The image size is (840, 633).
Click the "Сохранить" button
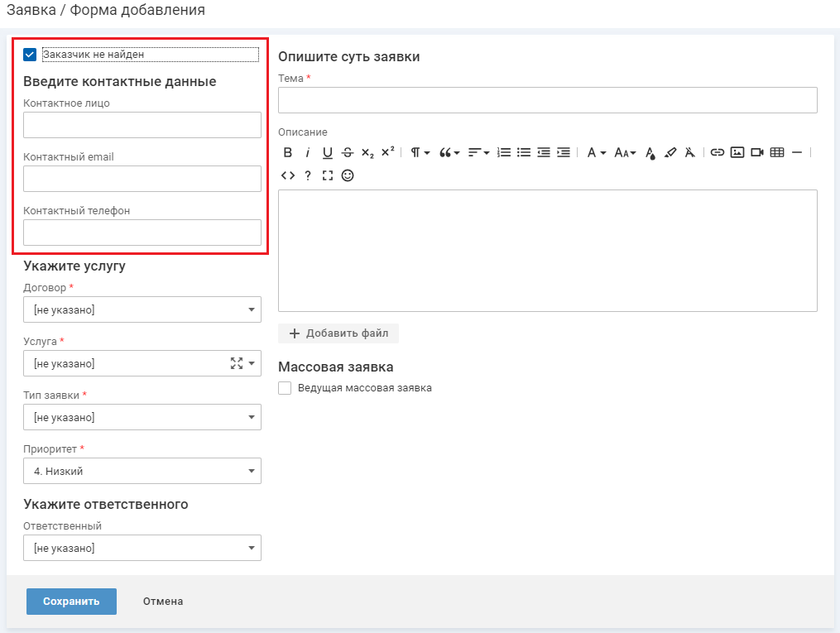pos(71,602)
